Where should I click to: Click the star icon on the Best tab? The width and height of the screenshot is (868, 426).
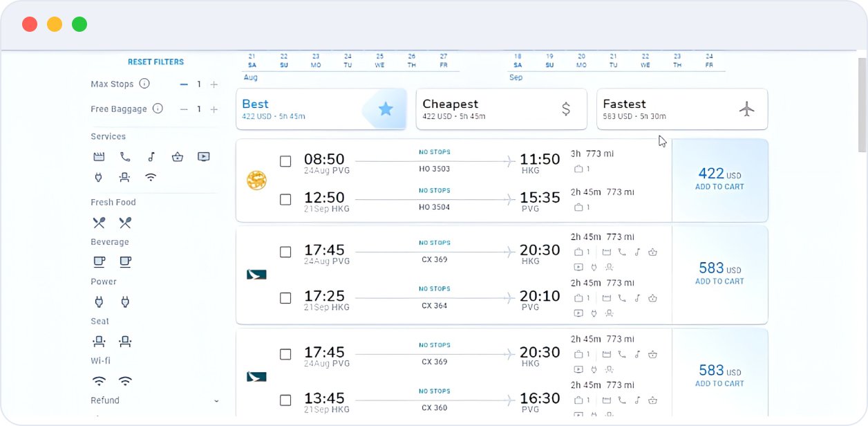pos(386,109)
